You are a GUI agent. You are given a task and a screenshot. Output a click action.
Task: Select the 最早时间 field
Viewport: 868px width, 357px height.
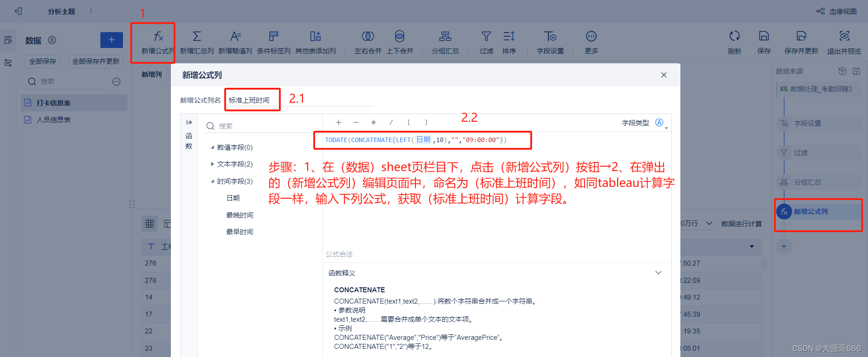click(x=240, y=232)
